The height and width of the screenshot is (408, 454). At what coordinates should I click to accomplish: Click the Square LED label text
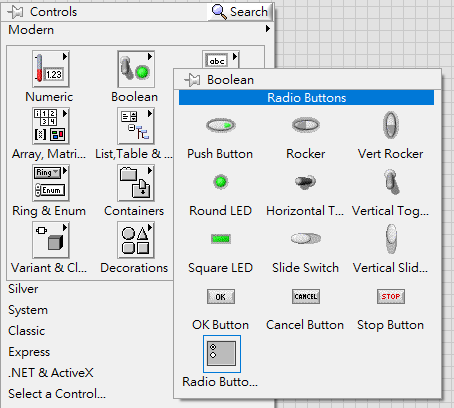tap(220, 268)
